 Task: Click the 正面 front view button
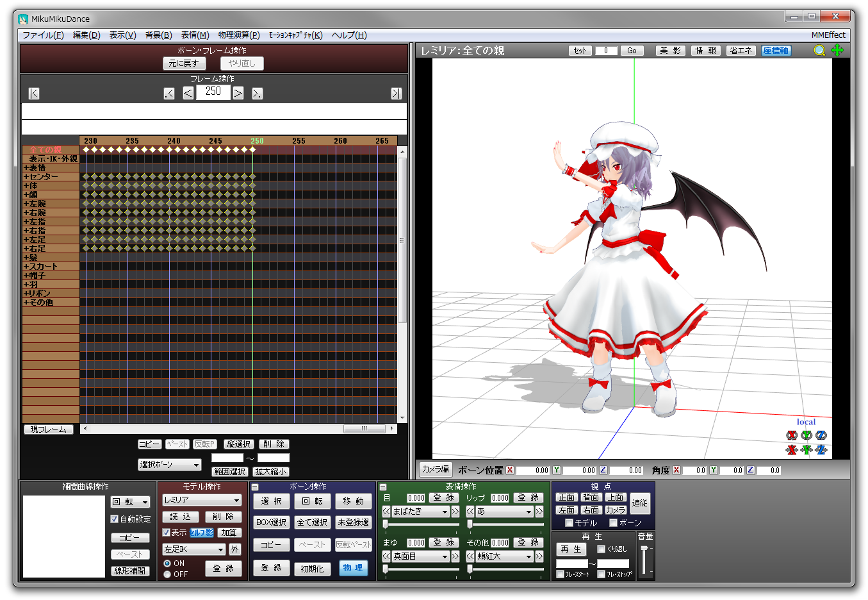coord(567,497)
